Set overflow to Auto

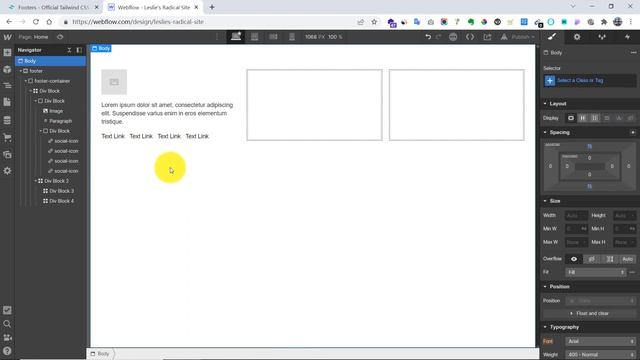pos(627,259)
